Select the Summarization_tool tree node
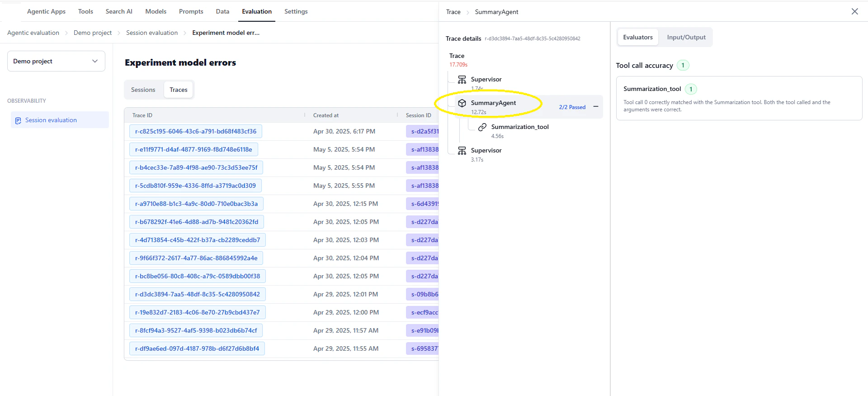Screen dimensions: 868x396 520,131
